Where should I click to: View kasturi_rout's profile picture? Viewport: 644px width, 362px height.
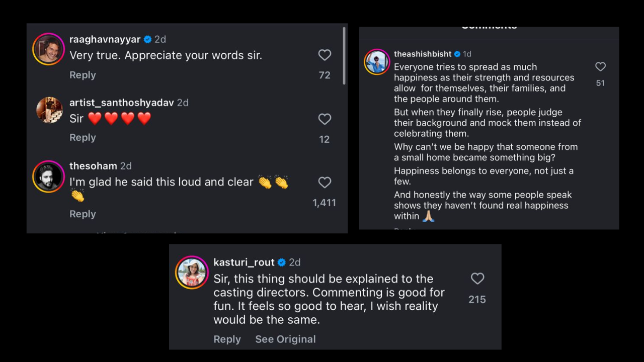(192, 272)
